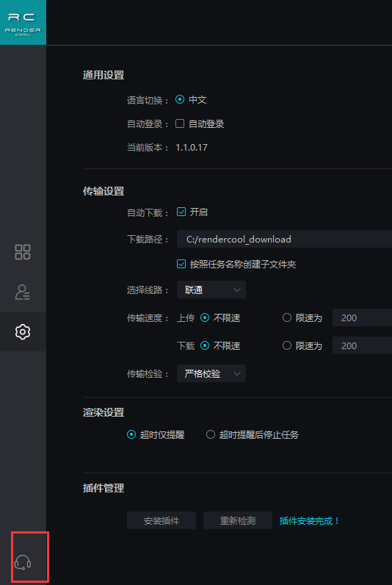392x585 pixels.
Task: Open the 传输检验 严格校验 dropdown
Action: [211, 373]
